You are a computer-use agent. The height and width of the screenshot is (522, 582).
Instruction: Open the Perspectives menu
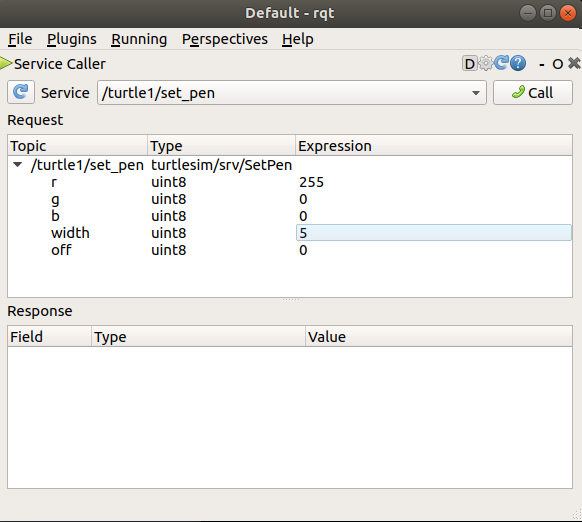[x=225, y=39]
